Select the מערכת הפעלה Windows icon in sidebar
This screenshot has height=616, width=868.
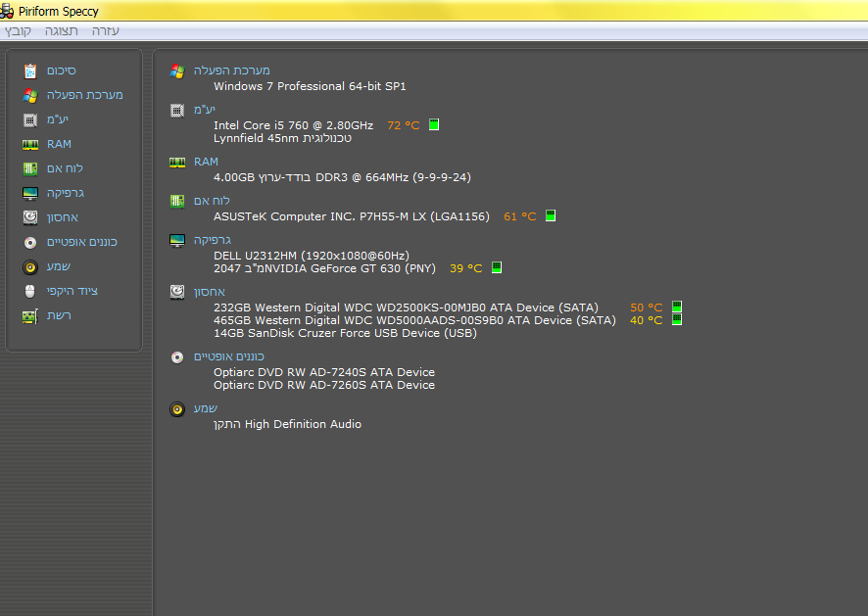tap(30, 95)
